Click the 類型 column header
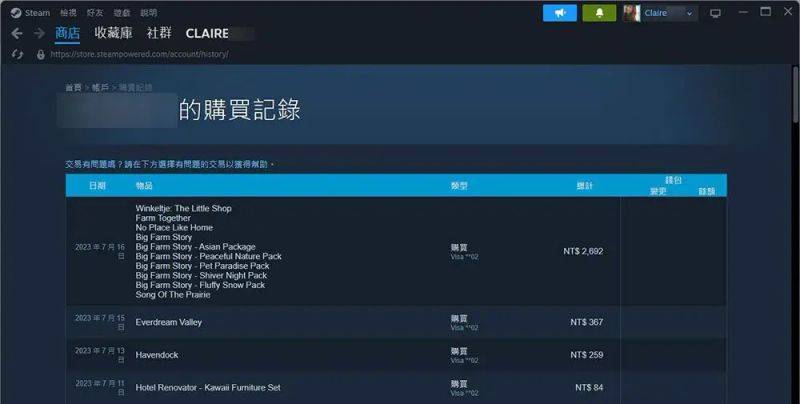Image resolution: width=800 pixels, height=404 pixels. tap(459, 186)
